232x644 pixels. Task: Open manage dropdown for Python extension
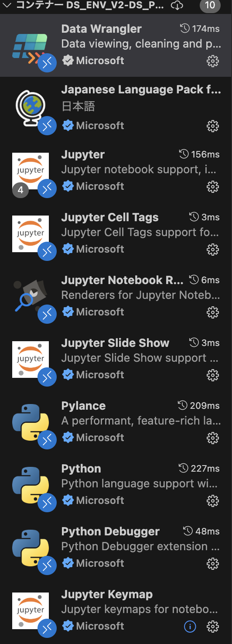click(x=212, y=501)
